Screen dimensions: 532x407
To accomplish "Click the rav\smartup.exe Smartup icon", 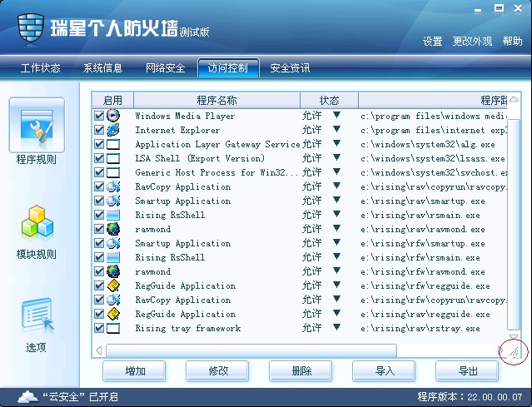I will (x=113, y=201).
